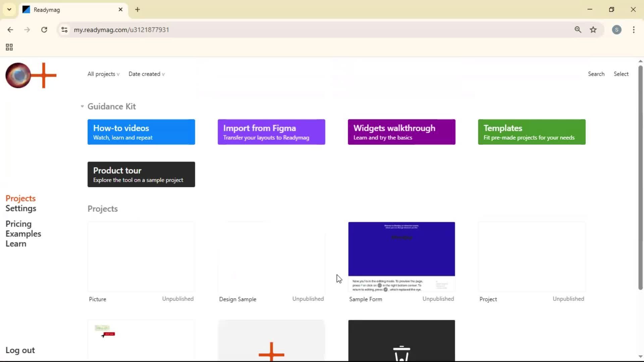The height and width of the screenshot is (362, 644).
Task: Open the All projects filter dropdown
Action: (103, 74)
